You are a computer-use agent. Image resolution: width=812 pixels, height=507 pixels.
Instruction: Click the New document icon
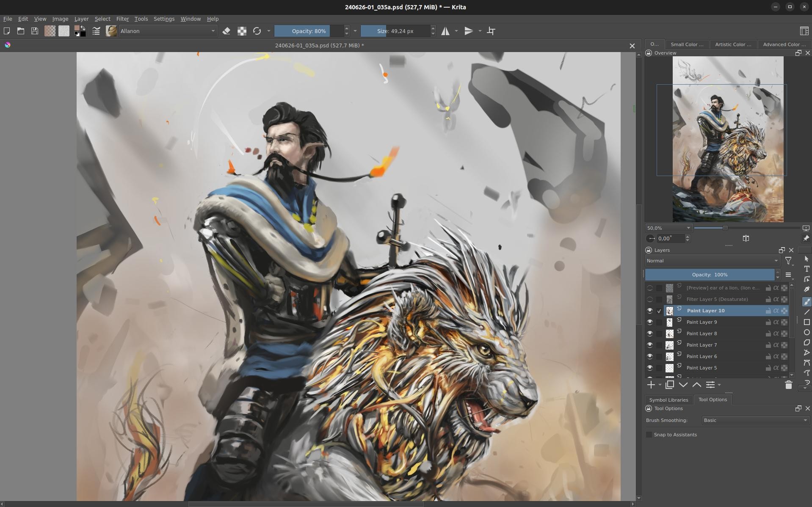tap(7, 31)
